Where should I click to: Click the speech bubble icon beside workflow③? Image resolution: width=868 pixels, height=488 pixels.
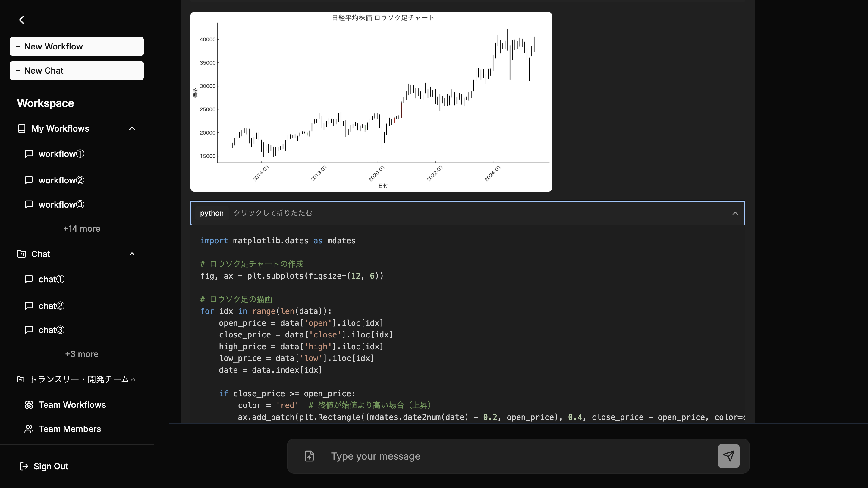click(29, 204)
